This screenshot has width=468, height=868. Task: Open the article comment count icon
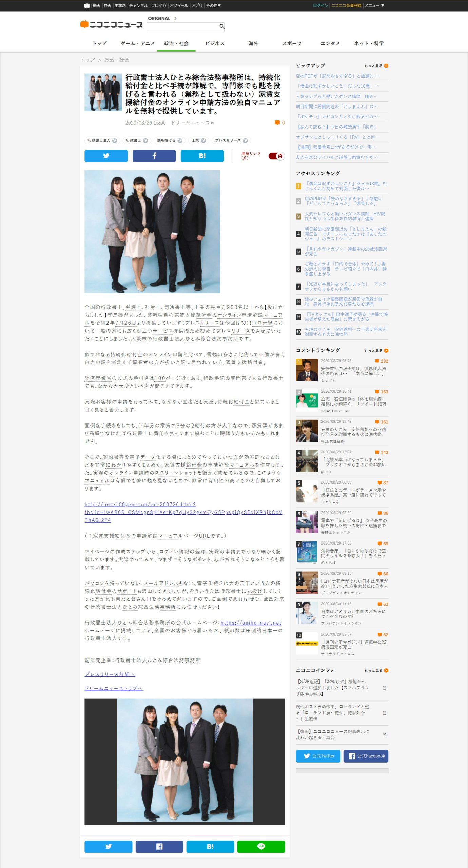point(277,123)
